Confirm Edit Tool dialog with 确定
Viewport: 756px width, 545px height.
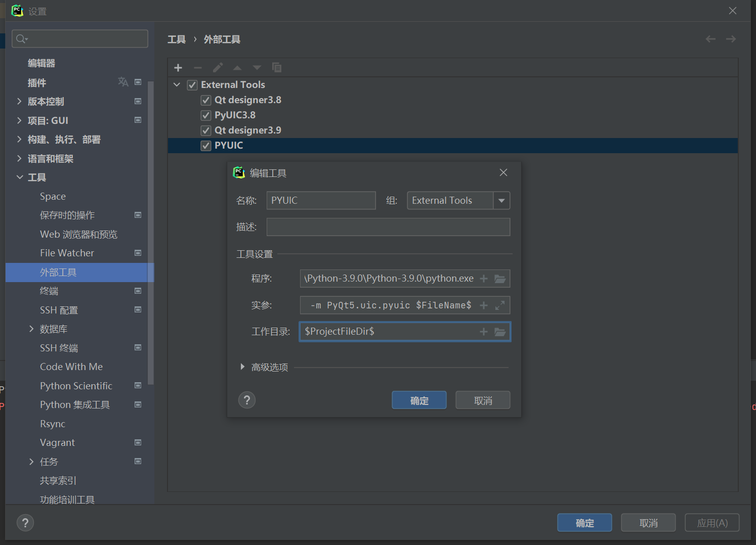[x=419, y=400]
